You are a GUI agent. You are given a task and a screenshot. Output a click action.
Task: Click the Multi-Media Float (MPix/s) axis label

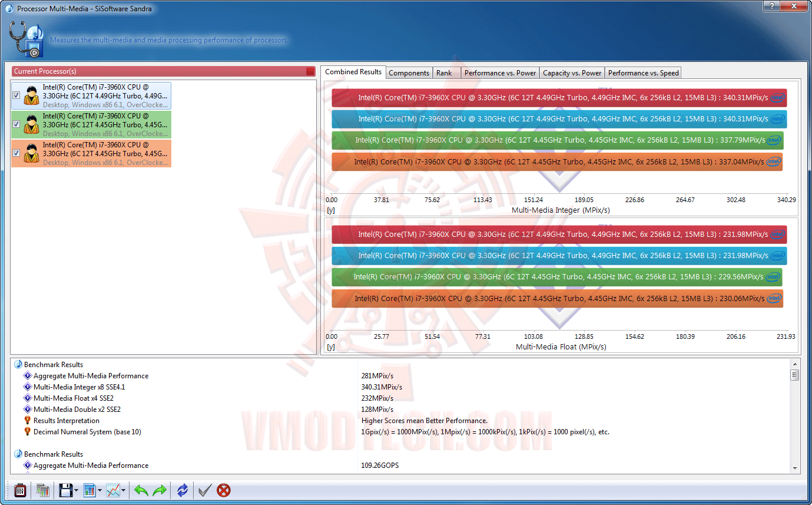(561, 346)
